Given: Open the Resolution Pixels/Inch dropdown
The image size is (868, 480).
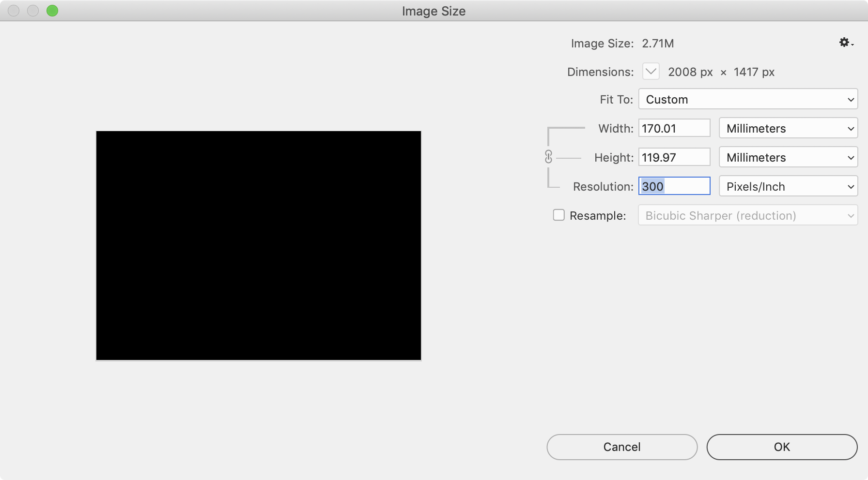Looking at the screenshot, I should (788, 186).
